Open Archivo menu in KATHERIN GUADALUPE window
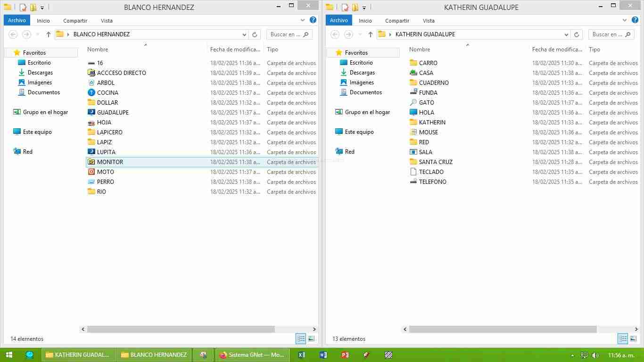644x362 pixels. (339, 20)
